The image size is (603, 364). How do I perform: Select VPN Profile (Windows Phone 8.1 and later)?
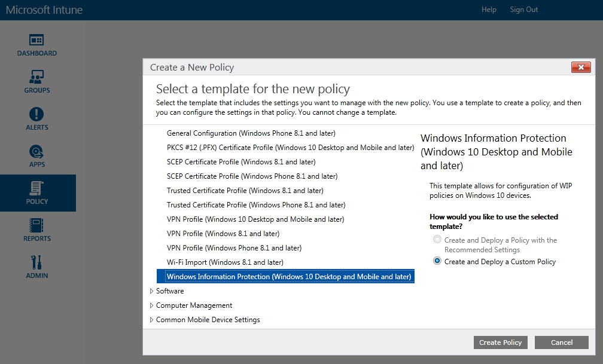coord(234,248)
